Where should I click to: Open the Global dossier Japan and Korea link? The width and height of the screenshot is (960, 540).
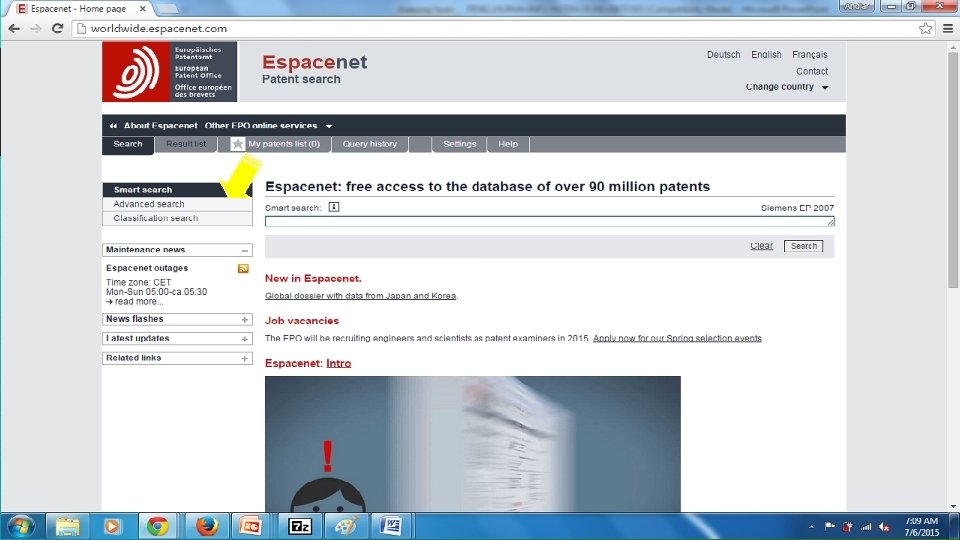pyautogui.click(x=361, y=296)
